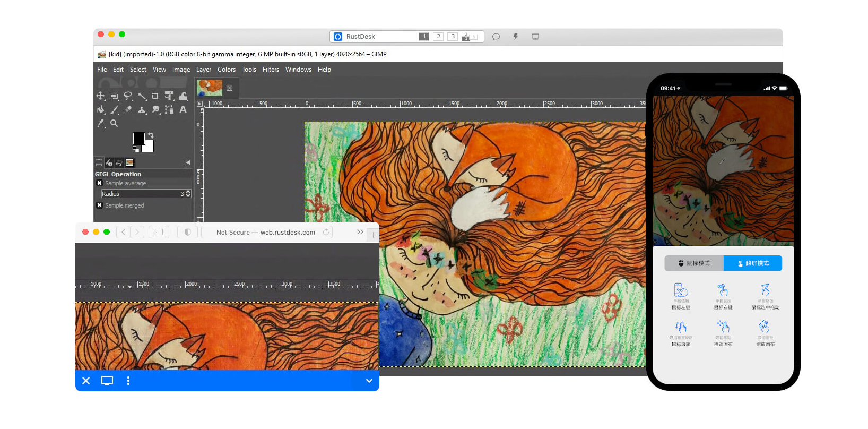Open a new Safari tab with plus button
This screenshot has height=429, width=868.
pos(373,235)
